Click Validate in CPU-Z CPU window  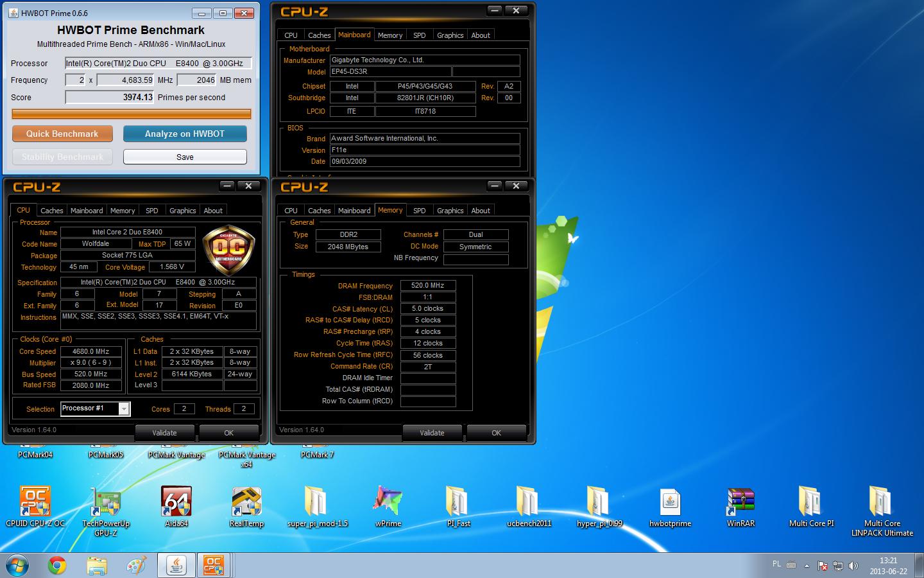coord(164,433)
